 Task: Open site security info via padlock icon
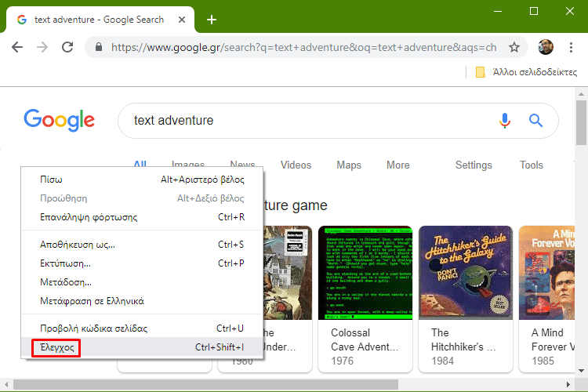[99, 47]
